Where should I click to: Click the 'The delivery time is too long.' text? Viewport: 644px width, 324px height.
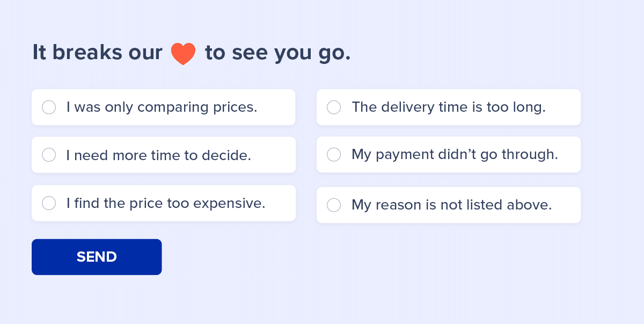[x=448, y=107]
